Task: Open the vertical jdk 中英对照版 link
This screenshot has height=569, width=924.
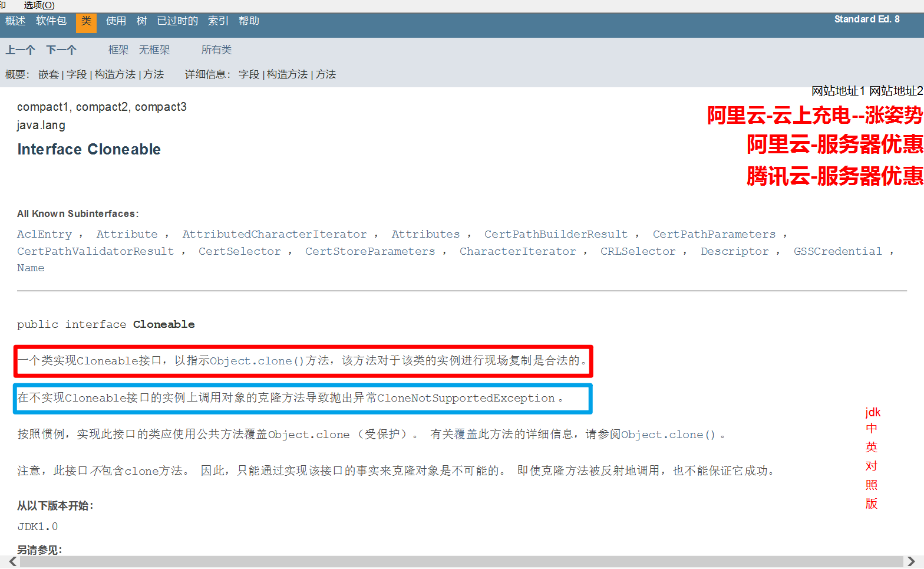Action: (872, 458)
